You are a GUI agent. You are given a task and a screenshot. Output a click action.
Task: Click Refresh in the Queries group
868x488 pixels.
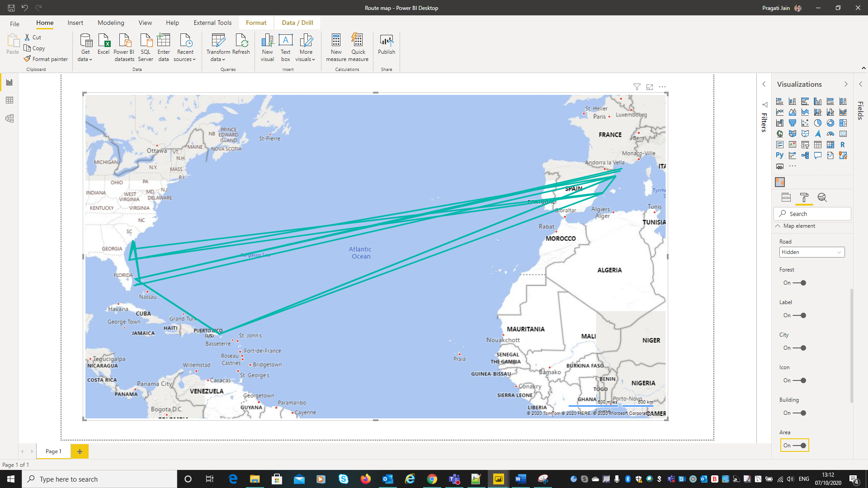[241, 44]
